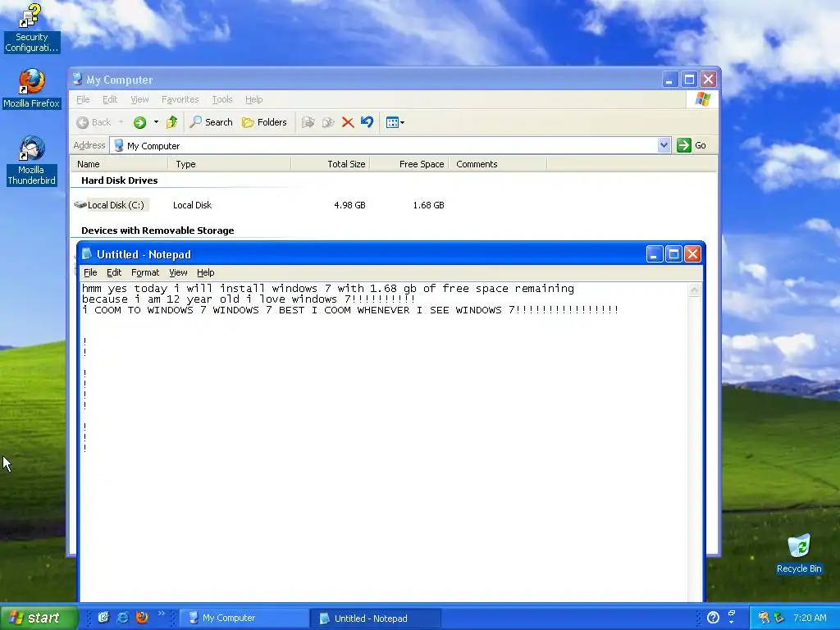Click the 'Hard Disk Drives' group heading
This screenshot has width=840, height=630.
click(x=120, y=180)
